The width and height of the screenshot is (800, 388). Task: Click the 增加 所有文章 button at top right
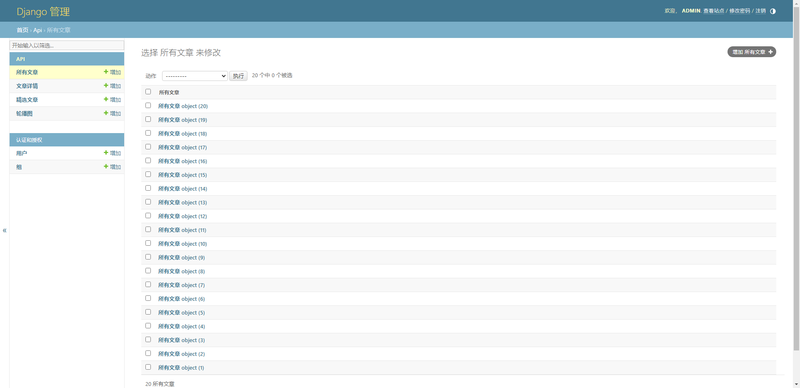point(752,52)
